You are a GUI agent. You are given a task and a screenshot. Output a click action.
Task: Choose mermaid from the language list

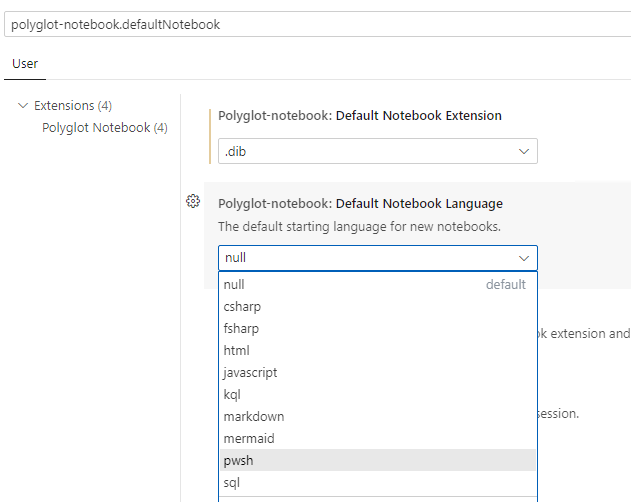[x=377, y=438]
